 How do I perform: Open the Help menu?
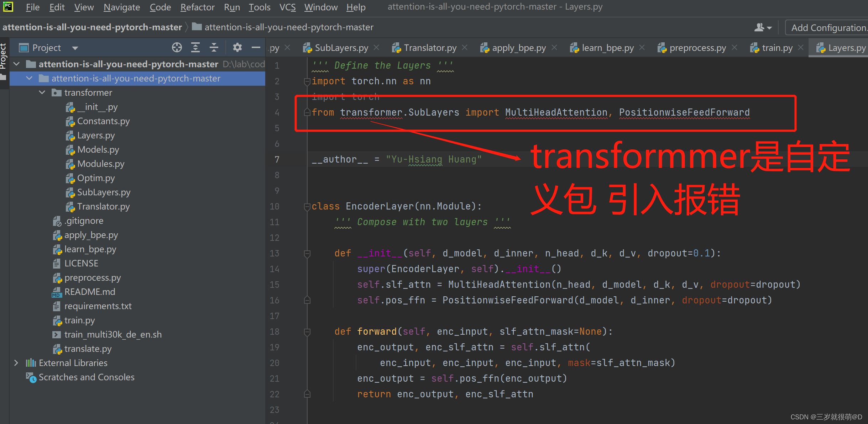[356, 7]
